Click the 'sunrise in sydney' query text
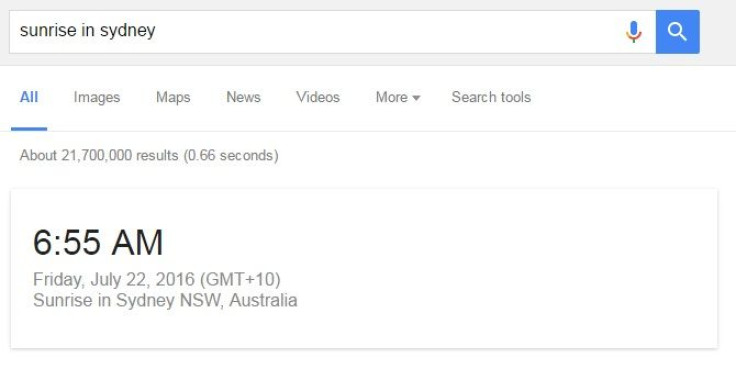Screen dimensions: 736x369 tap(87, 31)
